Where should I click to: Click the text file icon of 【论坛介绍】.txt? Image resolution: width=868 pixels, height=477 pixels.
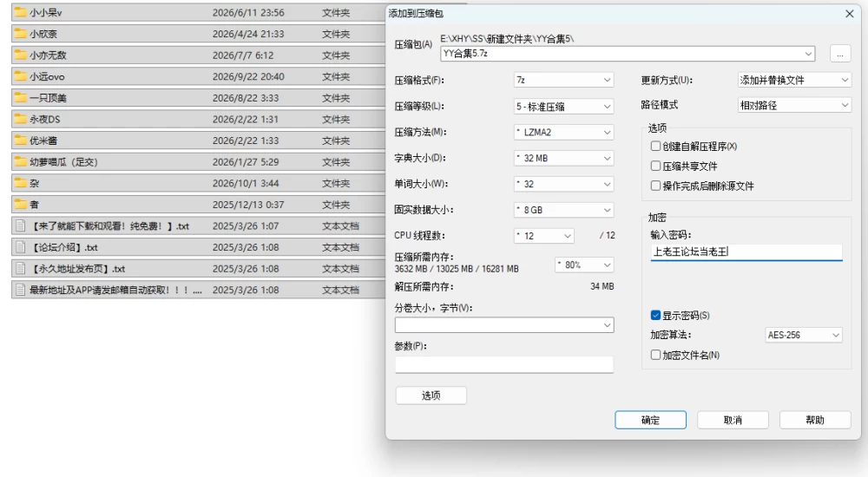(x=21, y=247)
